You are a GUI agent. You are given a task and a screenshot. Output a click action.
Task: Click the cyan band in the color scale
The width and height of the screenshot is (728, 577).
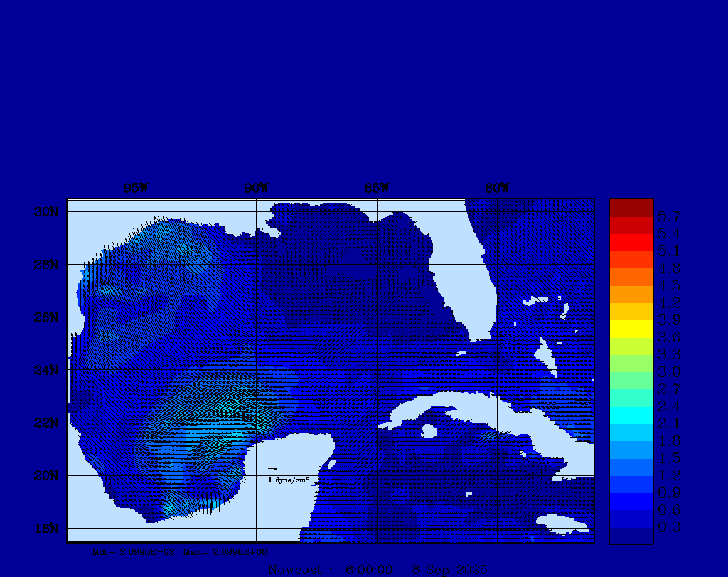[x=631, y=415]
